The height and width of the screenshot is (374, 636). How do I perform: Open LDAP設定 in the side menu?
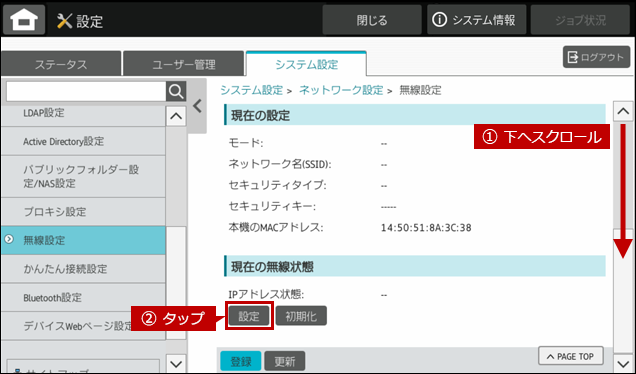pyautogui.click(x=83, y=115)
